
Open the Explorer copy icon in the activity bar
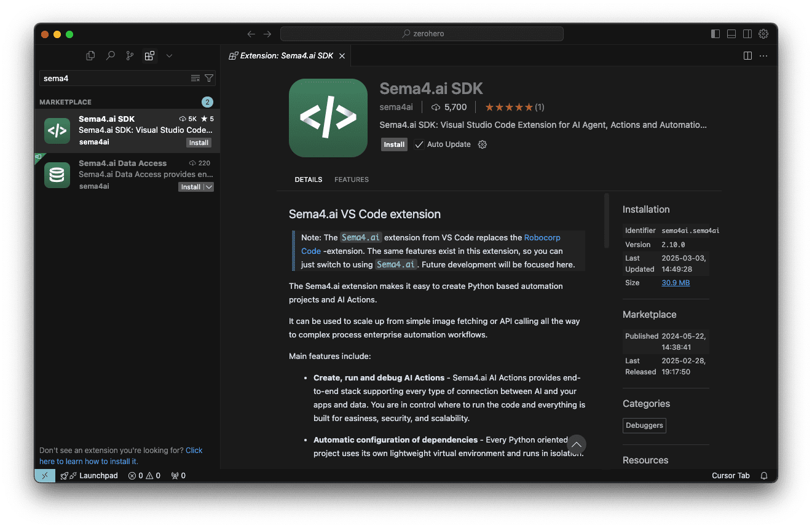(x=90, y=55)
